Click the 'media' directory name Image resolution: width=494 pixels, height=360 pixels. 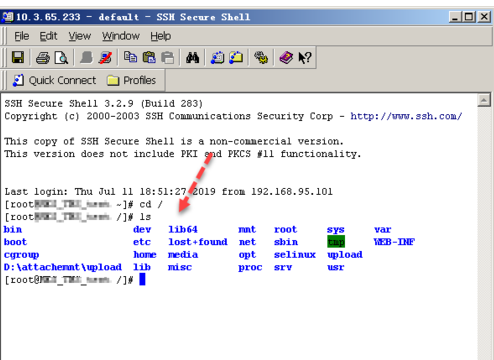pyautogui.click(x=183, y=255)
